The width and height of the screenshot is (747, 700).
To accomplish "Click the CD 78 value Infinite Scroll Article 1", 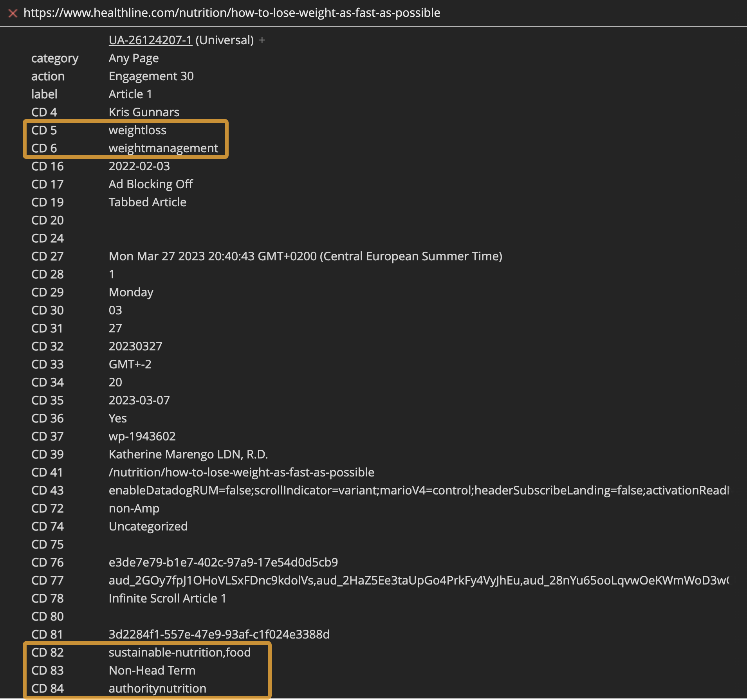I will (167, 598).
